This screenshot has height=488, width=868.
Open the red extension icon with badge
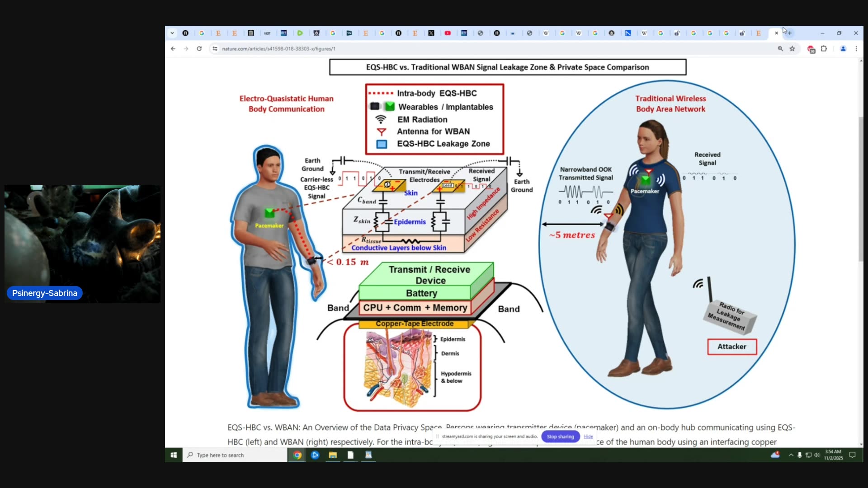tap(811, 49)
